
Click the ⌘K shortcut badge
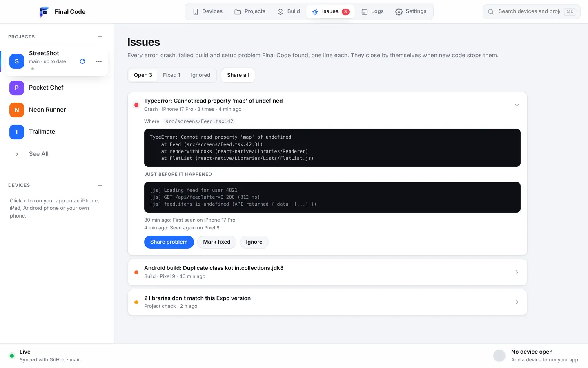click(x=570, y=12)
